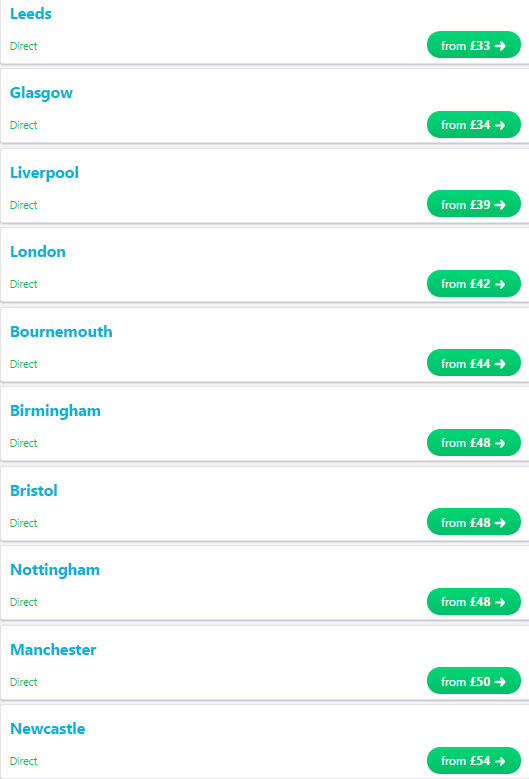Click the arrow icon on the £50 Manchester button
529x779 pixels.
pos(500,682)
